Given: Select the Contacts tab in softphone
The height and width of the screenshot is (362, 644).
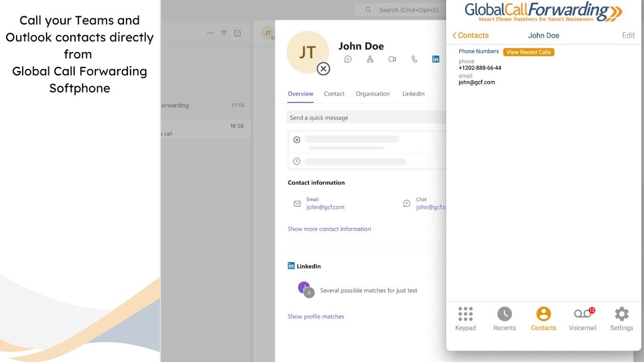Looking at the screenshot, I should 544,319.
